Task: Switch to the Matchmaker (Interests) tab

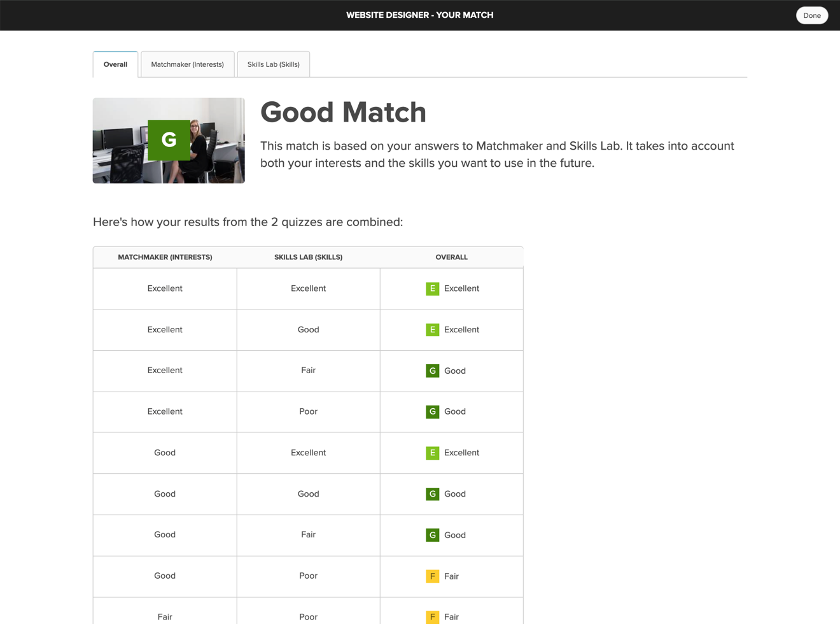Action: tap(187, 64)
